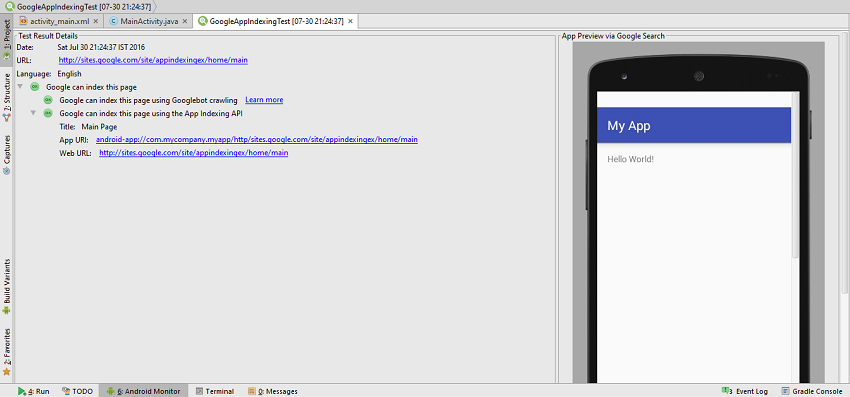Open the Build Variants side panel

(x=7, y=286)
